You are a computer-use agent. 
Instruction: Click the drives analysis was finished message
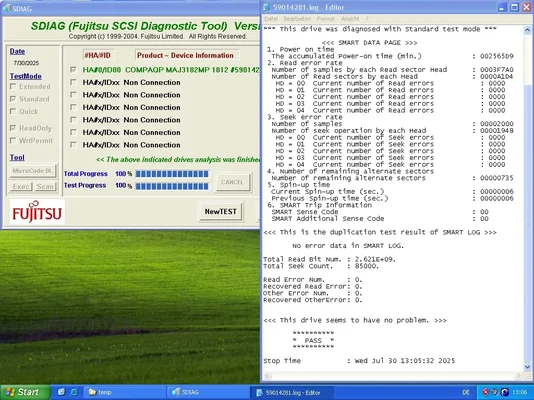178,160
